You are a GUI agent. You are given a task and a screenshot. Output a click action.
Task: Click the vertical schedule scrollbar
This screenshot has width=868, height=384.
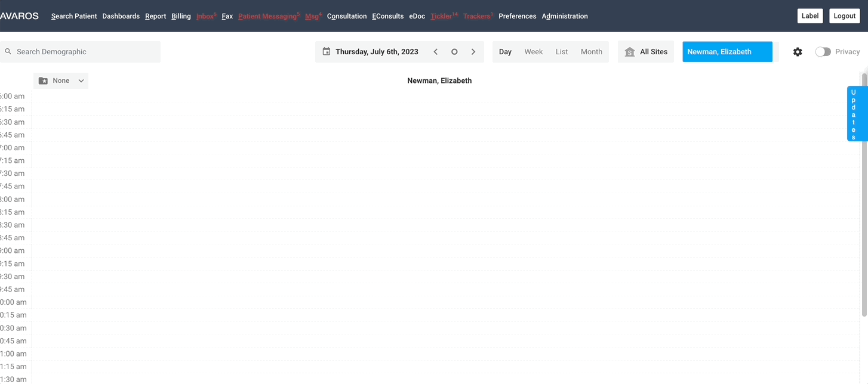point(864,194)
